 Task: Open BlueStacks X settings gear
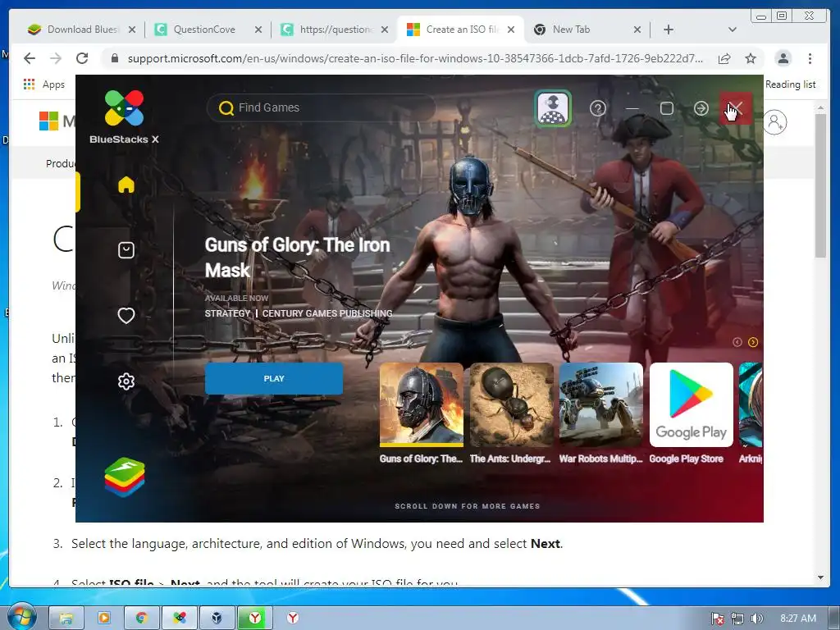click(126, 381)
